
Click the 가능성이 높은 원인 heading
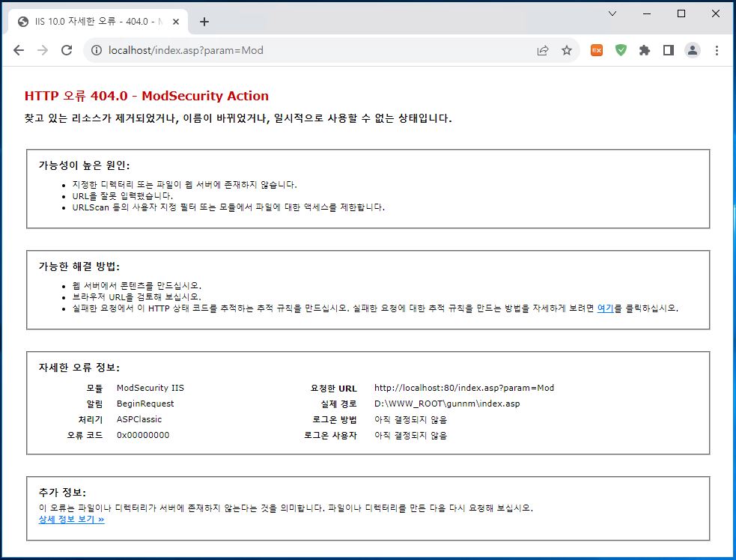pos(84,165)
